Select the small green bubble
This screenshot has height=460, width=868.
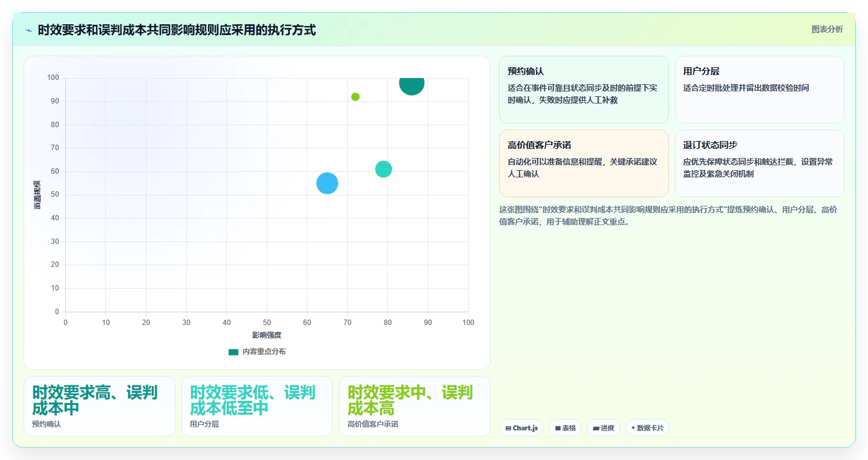click(x=355, y=97)
